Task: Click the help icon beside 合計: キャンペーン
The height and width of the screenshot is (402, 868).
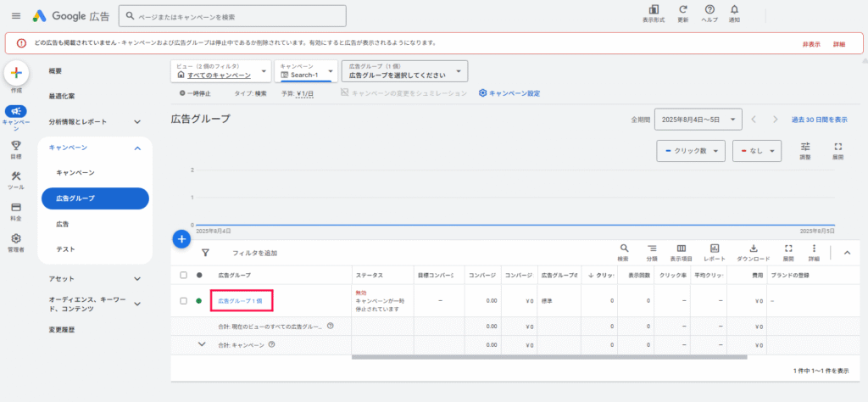Action: [272, 344]
